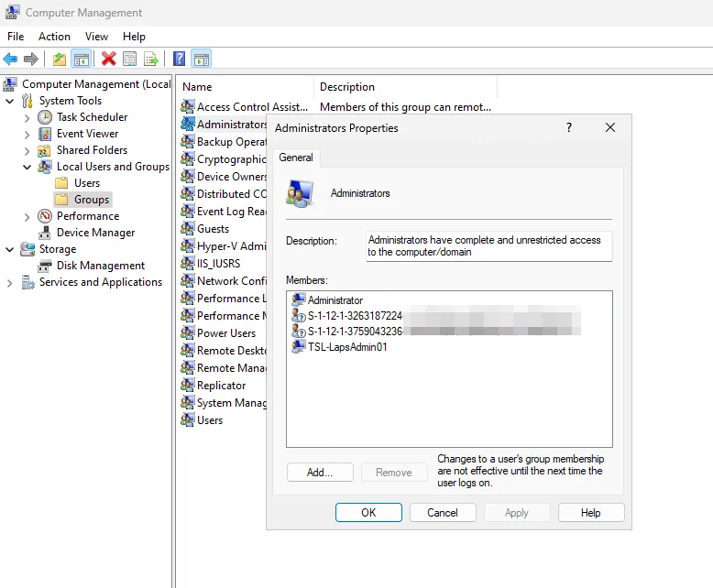Click the Event Viewer icon in tree
713x588 pixels.
pyautogui.click(x=45, y=134)
